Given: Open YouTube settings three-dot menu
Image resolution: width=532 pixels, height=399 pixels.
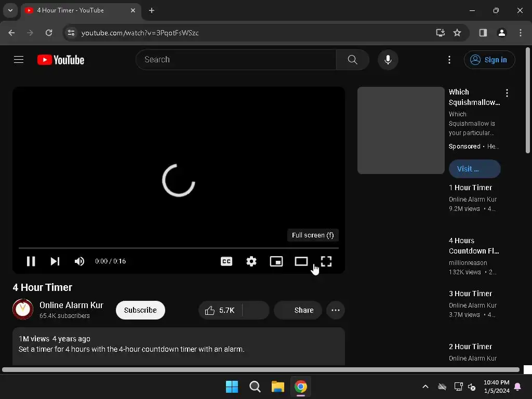Looking at the screenshot, I should 449,60.
